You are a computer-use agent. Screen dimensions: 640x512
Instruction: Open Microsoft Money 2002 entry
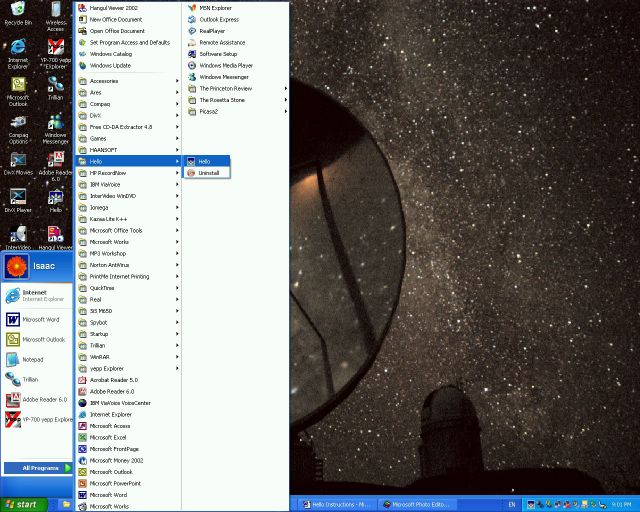pyautogui.click(x=128, y=460)
